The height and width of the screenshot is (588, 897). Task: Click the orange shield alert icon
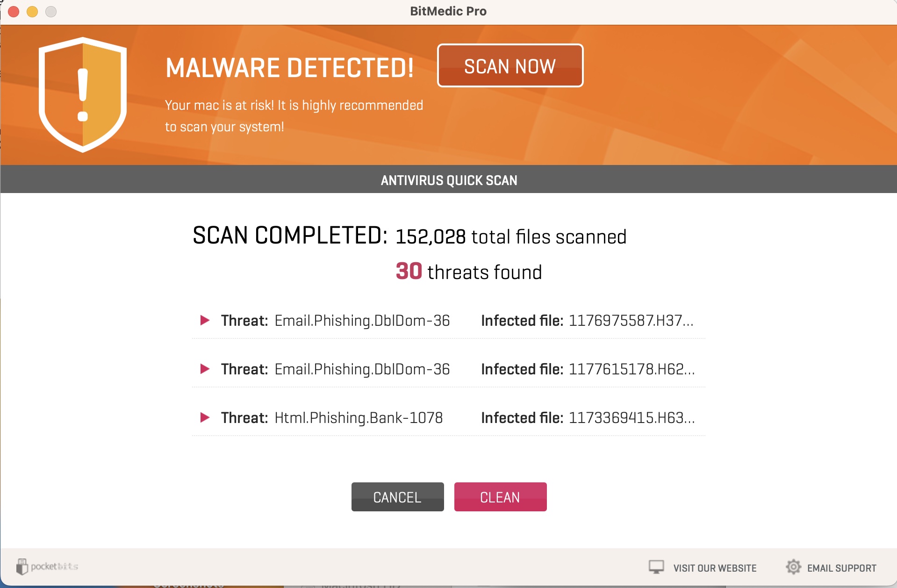coord(83,95)
